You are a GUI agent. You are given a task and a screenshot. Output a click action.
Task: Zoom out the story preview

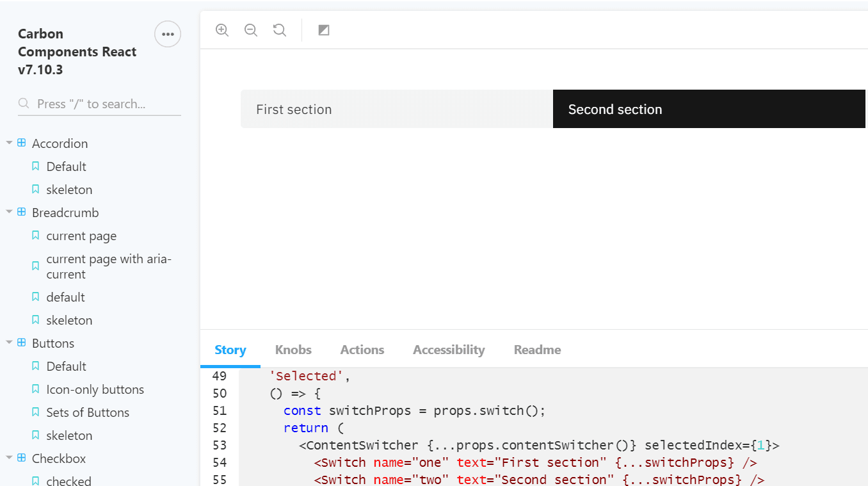(x=251, y=30)
